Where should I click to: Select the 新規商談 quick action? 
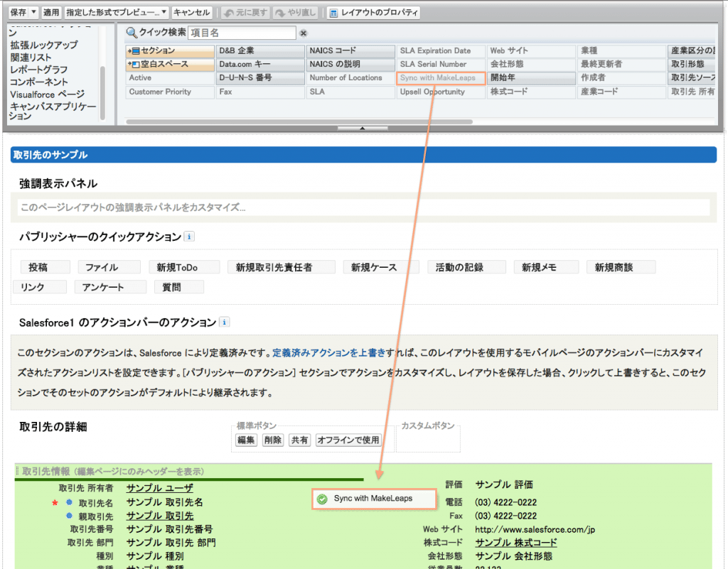tap(621, 267)
